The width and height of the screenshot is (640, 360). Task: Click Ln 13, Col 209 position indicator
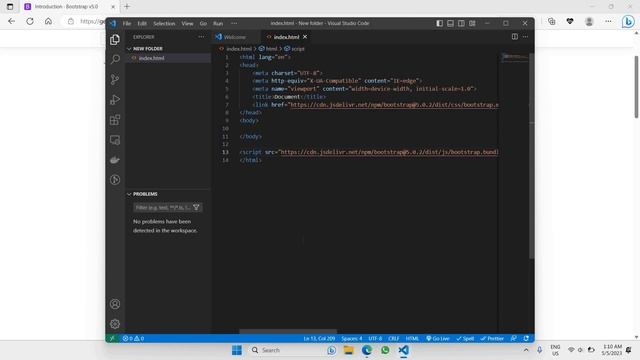[319, 338]
